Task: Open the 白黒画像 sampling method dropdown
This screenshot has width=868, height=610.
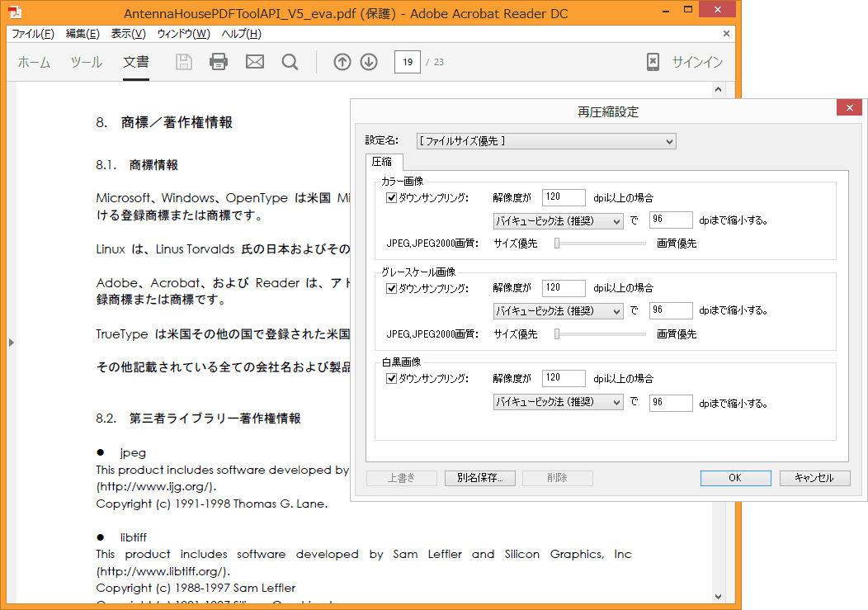Action: pos(558,402)
